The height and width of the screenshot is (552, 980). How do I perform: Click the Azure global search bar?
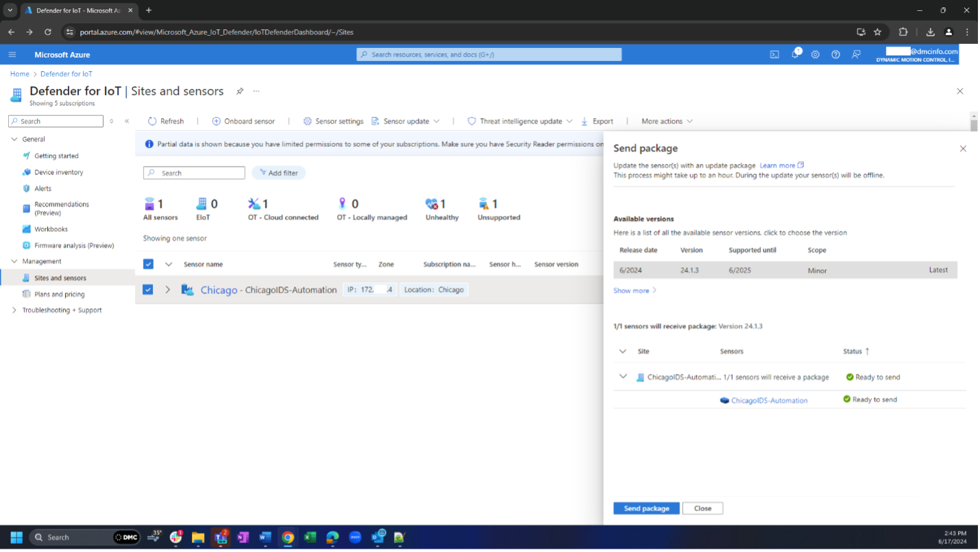pos(489,55)
